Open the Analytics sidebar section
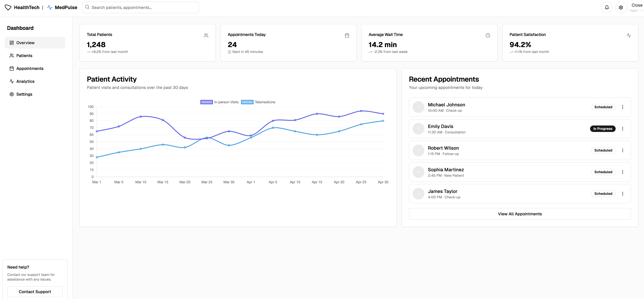Viewport: 644px width, 299px height. click(x=25, y=81)
